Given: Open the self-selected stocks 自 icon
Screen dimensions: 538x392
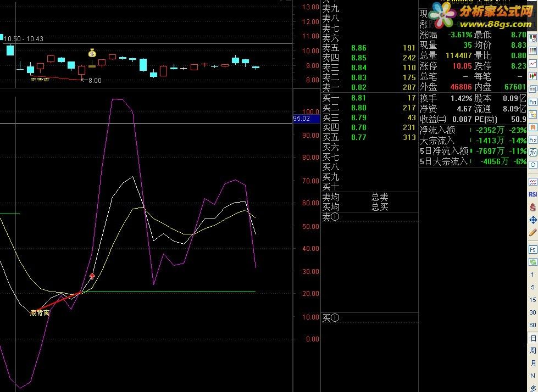Looking at the screenshot, I should click(x=533, y=127).
